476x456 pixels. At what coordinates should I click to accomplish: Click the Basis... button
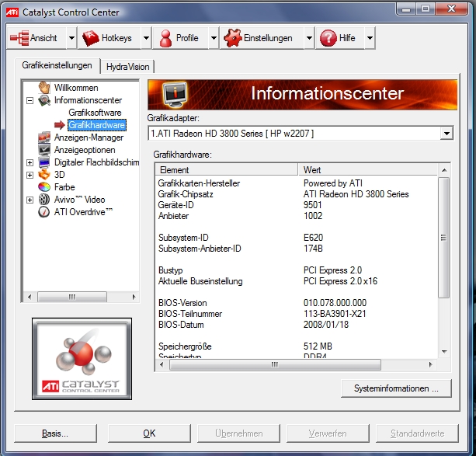coord(55,433)
